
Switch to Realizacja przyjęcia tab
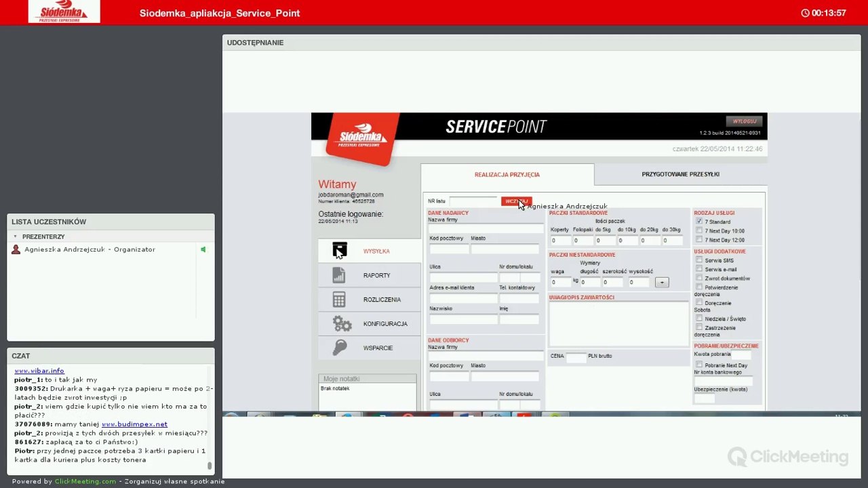point(507,174)
